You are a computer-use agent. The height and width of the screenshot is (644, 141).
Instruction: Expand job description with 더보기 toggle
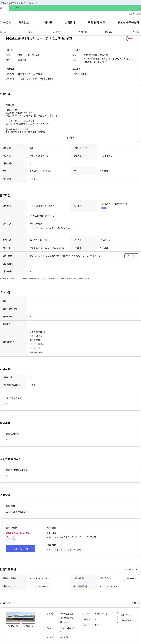[x=70, y=137]
